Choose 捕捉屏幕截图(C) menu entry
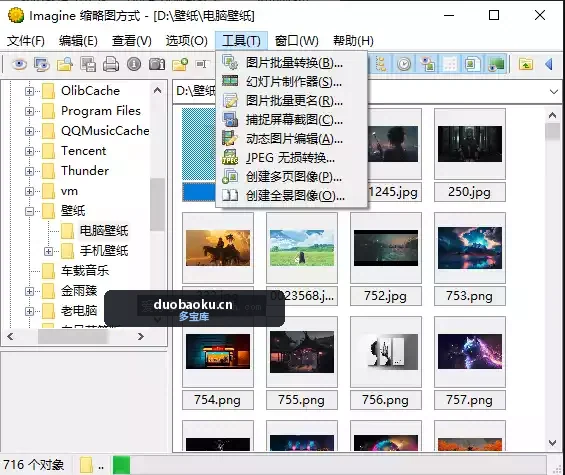The width and height of the screenshot is (565, 475). point(291,120)
